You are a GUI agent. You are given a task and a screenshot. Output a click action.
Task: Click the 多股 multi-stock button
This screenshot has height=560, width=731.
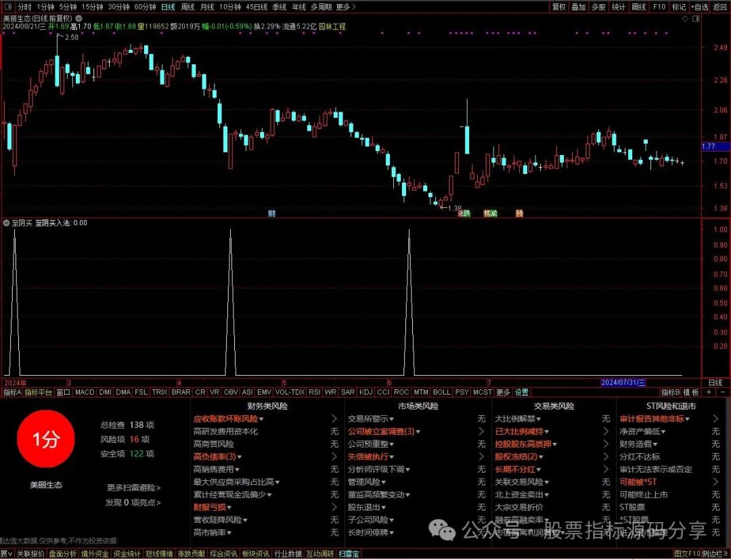(598, 7)
